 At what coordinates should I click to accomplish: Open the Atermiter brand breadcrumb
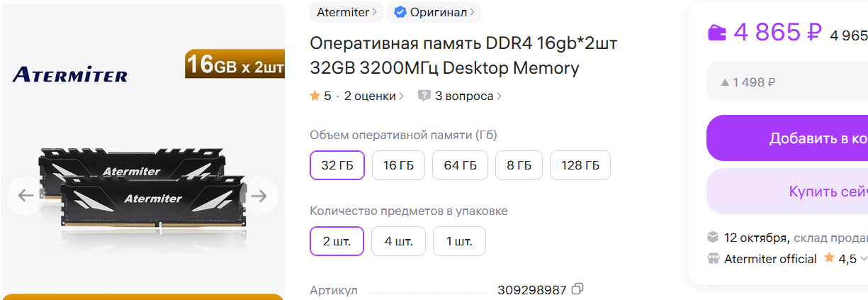pos(346,12)
